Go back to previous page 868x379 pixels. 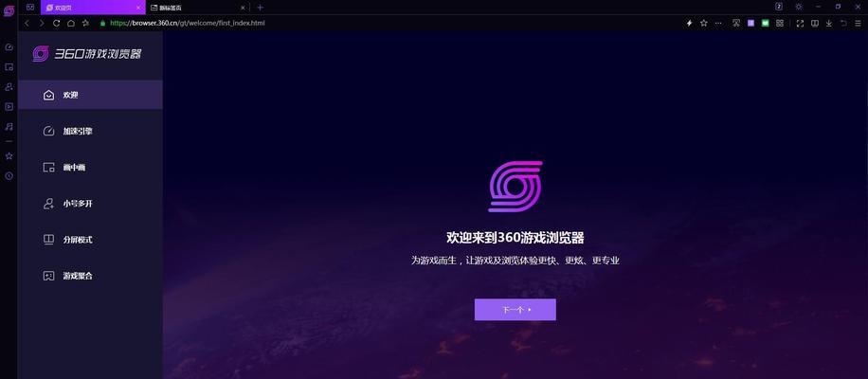tap(27, 24)
